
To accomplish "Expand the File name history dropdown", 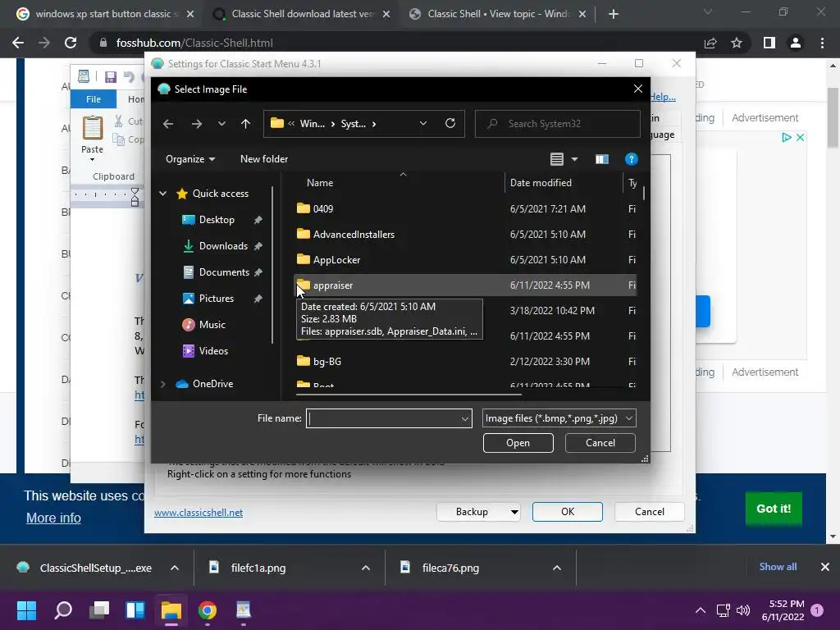I will click(x=464, y=418).
